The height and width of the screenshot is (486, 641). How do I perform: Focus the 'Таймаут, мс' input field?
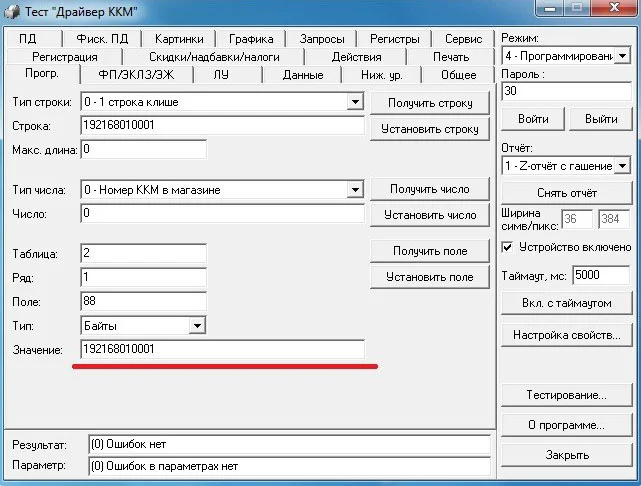[x=601, y=275]
